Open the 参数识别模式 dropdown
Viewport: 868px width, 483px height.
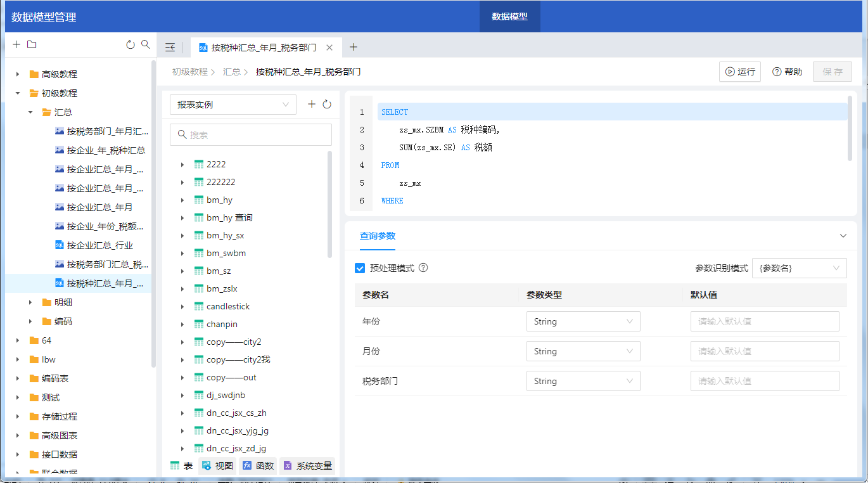[x=799, y=268]
